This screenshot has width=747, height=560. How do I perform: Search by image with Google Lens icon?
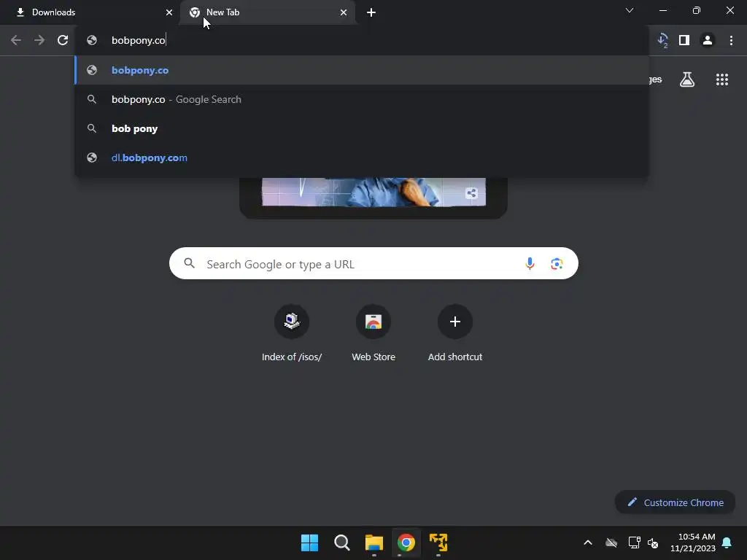[557, 263]
